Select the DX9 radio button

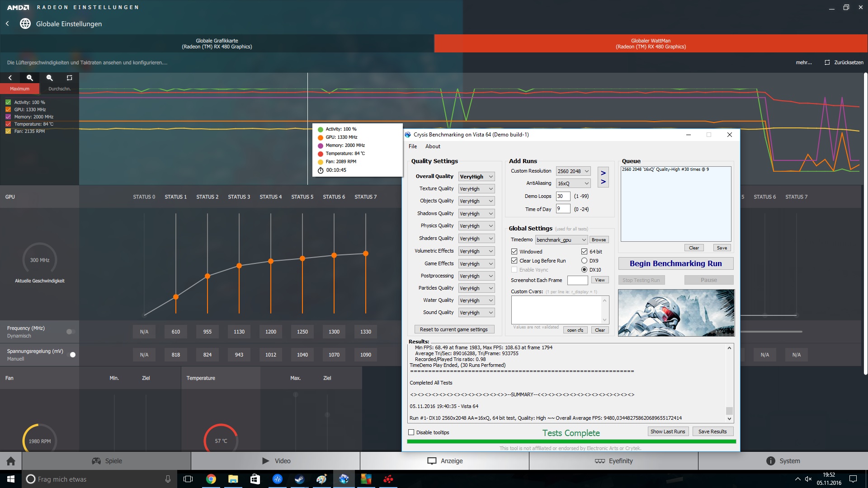point(584,261)
